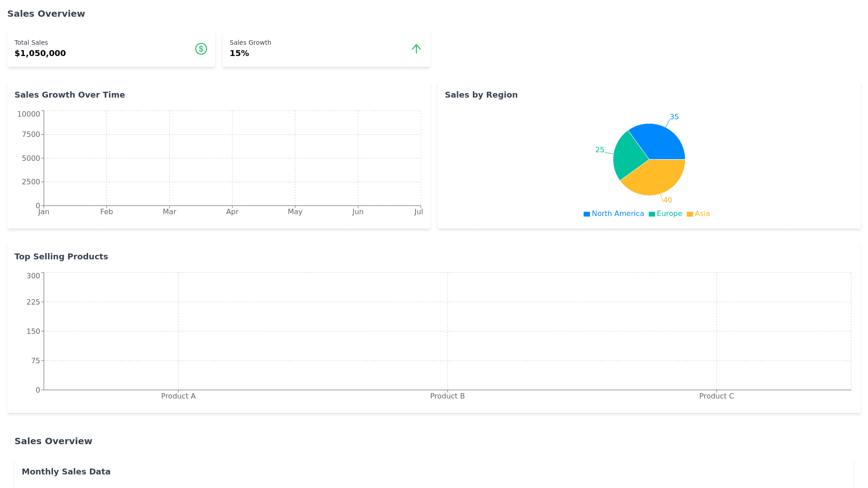
Task: Click the North America legend color square
Action: tap(587, 214)
